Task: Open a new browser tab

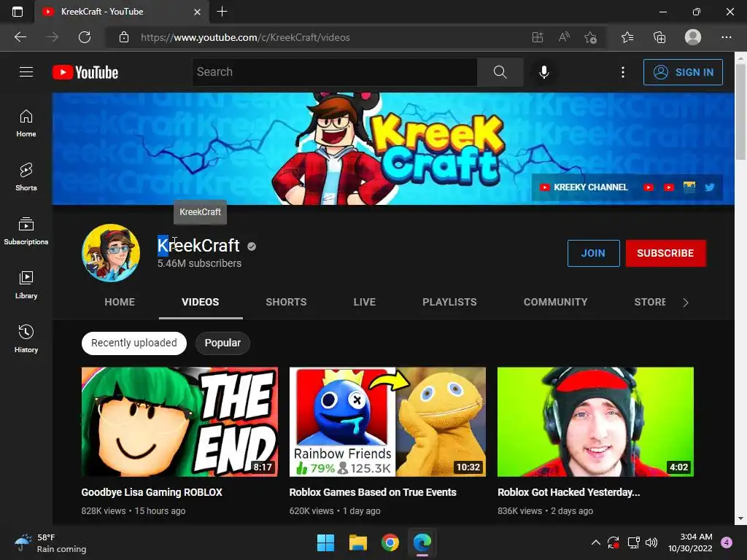Action: click(x=222, y=12)
